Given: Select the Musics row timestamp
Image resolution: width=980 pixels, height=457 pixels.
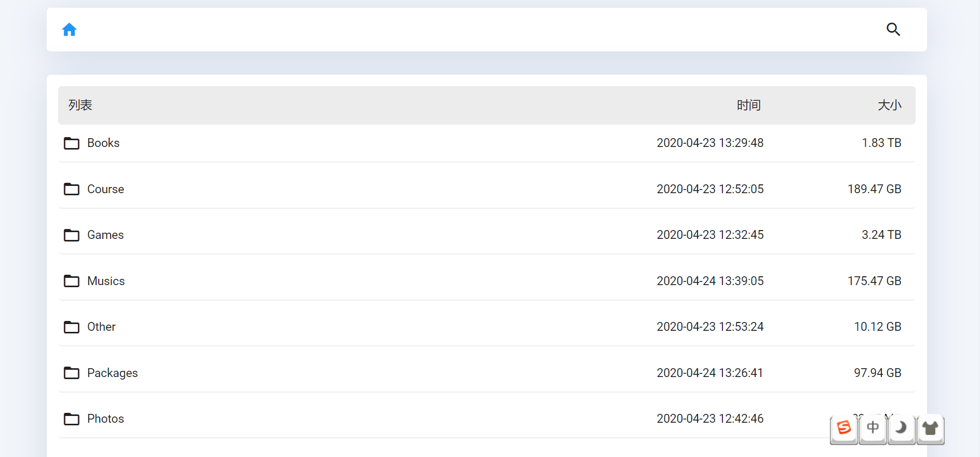Looking at the screenshot, I should pos(710,281).
